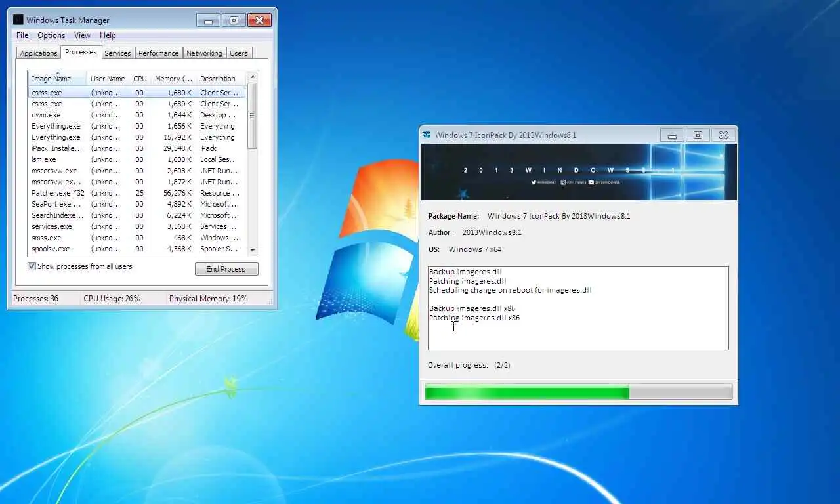This screenshot has height=504, width=840.
Task: Sort processes by Memory column header
Action: pyautogui.click(x=173, y=79)
